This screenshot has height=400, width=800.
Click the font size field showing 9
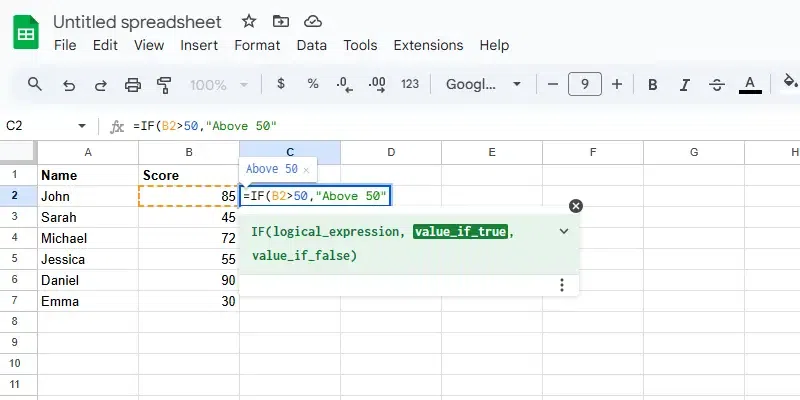585,84
